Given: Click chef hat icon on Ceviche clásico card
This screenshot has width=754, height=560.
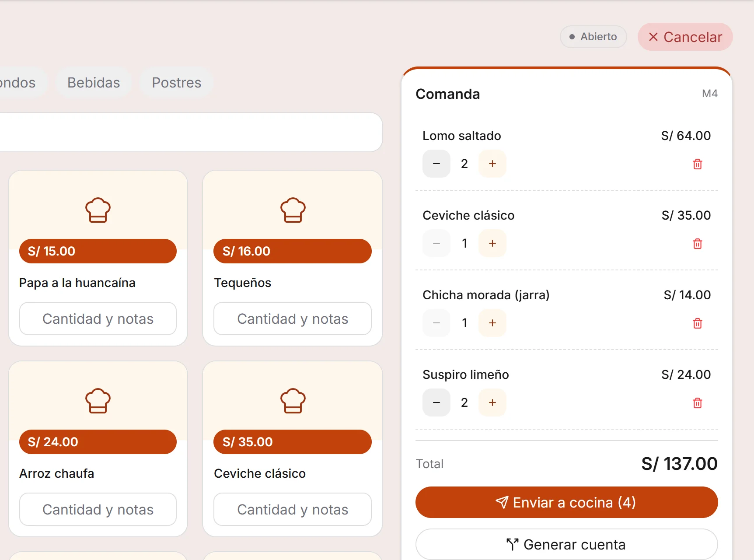Looking at the screenshot, I should click(293, 401).
